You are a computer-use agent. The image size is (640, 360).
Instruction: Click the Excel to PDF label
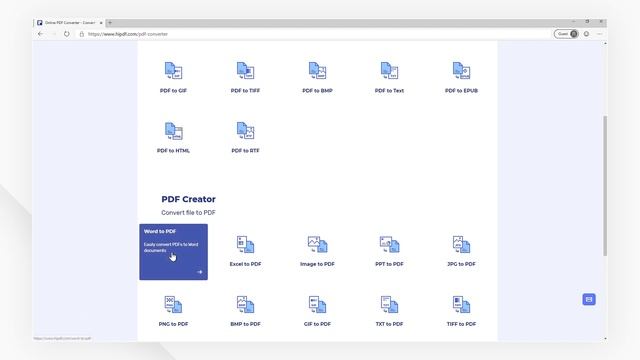pos(245,264)
